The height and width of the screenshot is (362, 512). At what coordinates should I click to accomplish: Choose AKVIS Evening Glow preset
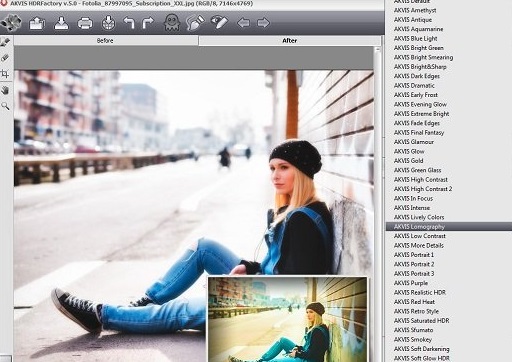pyautogui.click(x=420, y=104)
